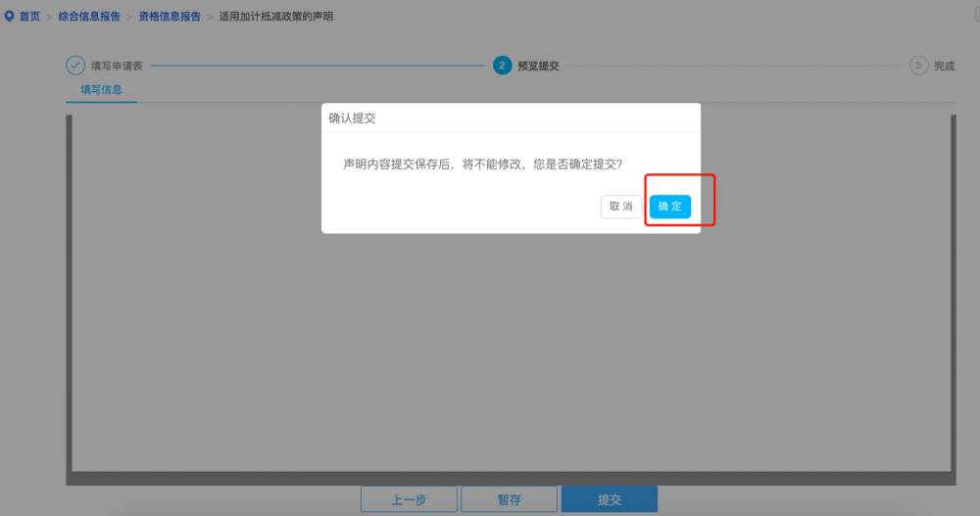Switch to the 填写信息 tab
The image size is (980, 516).
tap(101, 90)
